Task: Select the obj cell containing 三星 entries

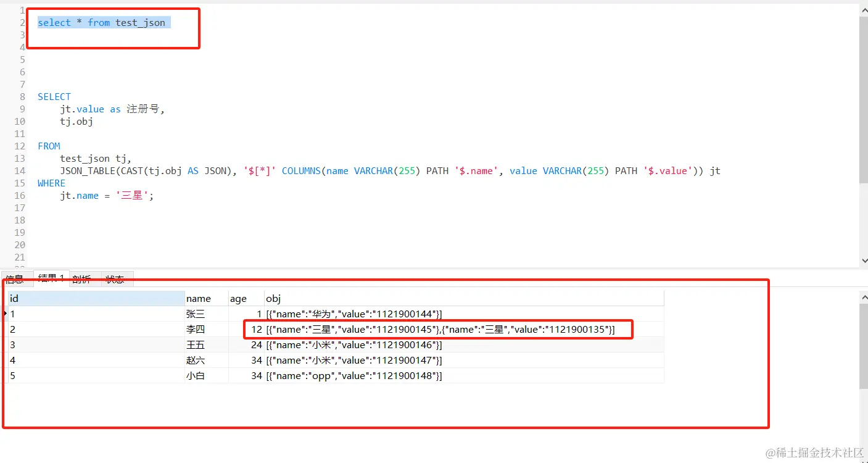Action: [464, 329]
